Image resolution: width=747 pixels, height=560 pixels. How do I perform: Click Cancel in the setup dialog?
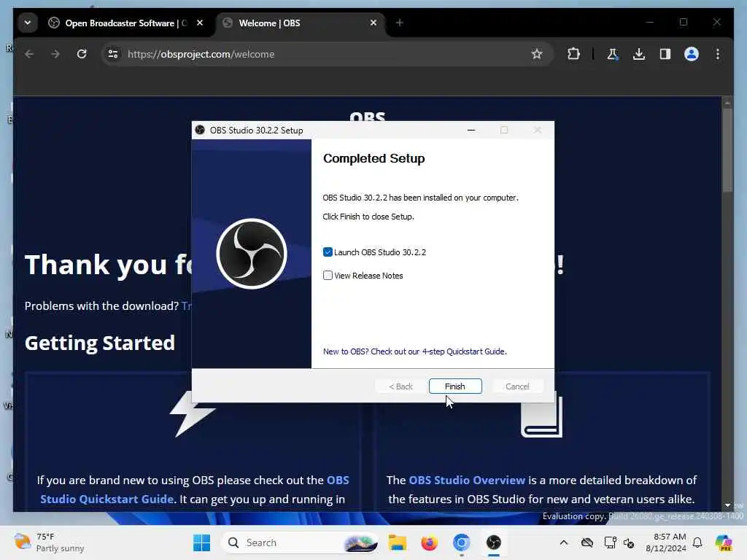coord(517,386)
